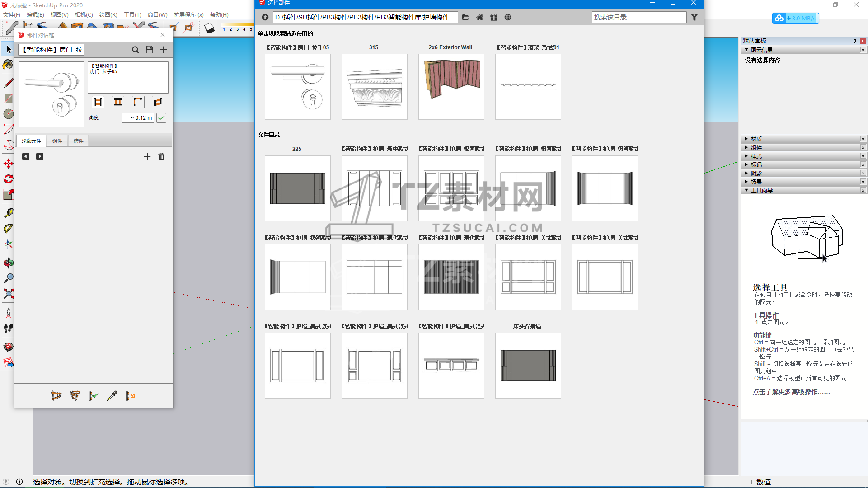Pin the default tray panel
The image size is (868, 488).
click(x=854, y=41)
